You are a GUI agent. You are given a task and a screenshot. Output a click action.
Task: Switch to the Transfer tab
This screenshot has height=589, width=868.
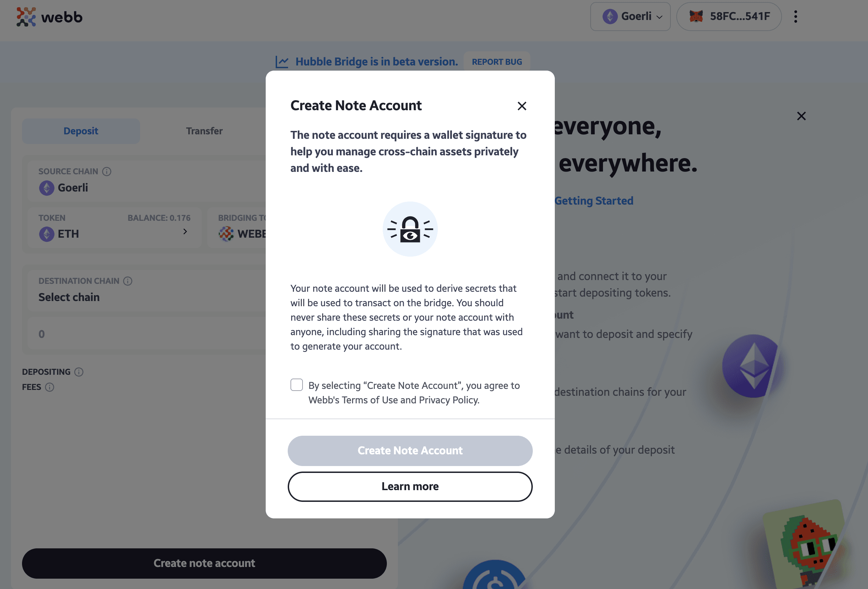tap(203, 131)
